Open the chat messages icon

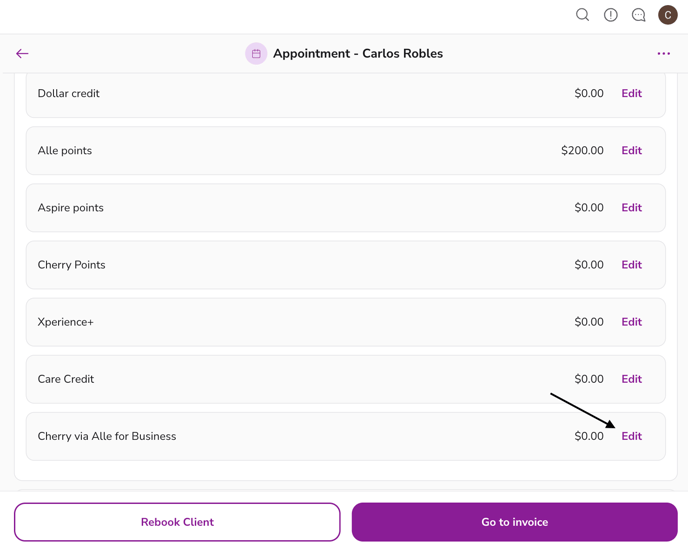pos(638,15)
